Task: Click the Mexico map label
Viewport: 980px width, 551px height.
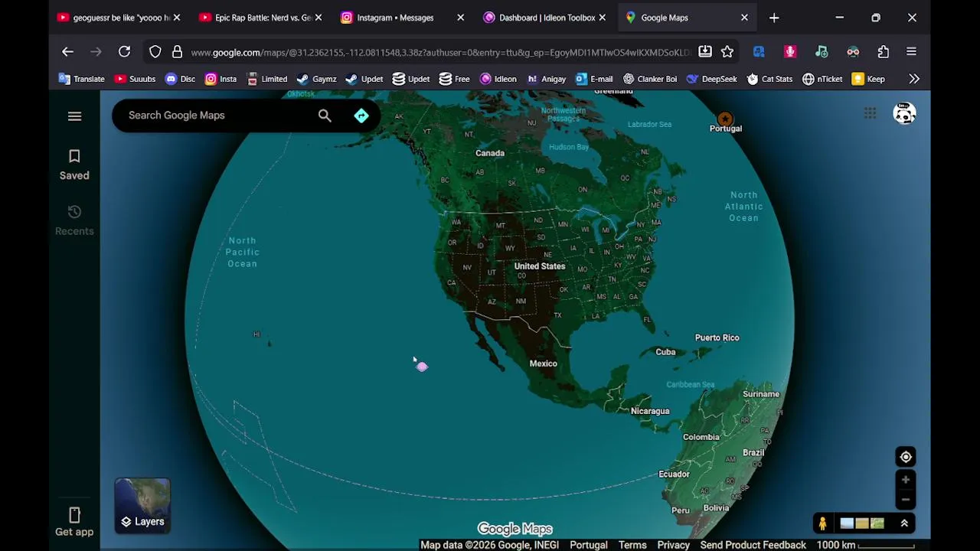Action: (544, 364)
